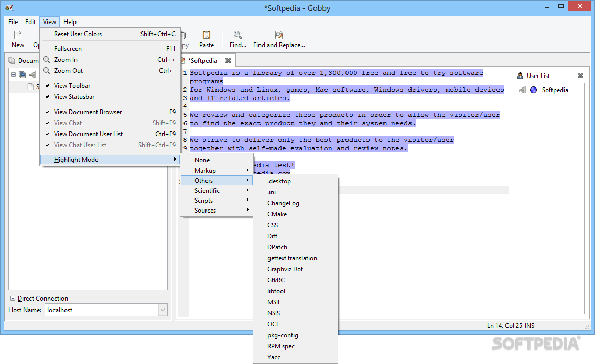The image size is (595, 364).
Task: Select Graphviz Dot highlight mode
Action: coord(295,269)
